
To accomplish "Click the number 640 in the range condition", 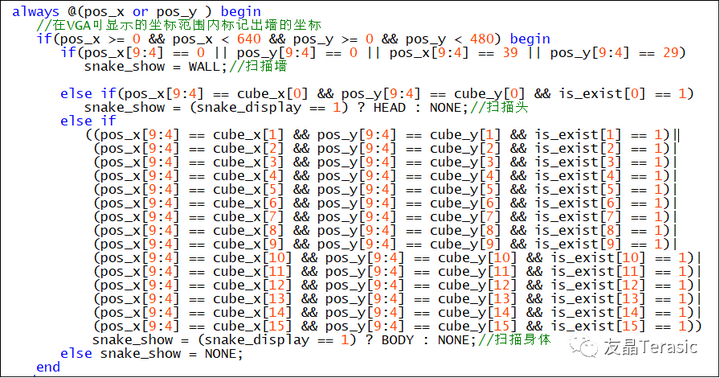I will (x=249, y=39).
